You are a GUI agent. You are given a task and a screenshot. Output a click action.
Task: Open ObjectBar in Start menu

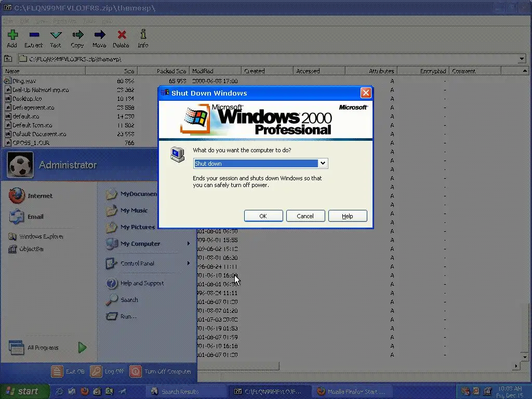(x=26, y=249)
